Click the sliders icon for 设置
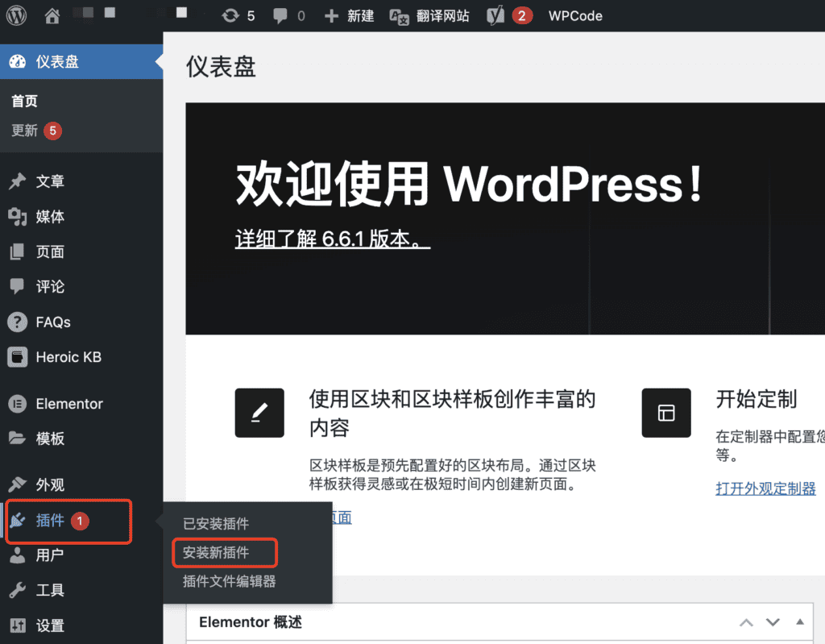Image resolution: width=825 pixels, height=644 pixels. 17,625
